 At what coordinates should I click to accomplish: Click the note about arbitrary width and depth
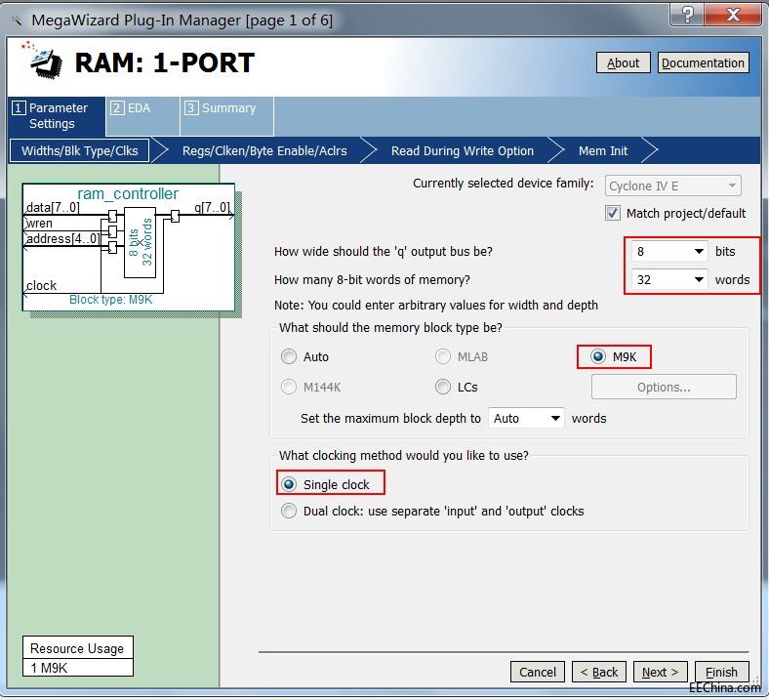point(436,306)
